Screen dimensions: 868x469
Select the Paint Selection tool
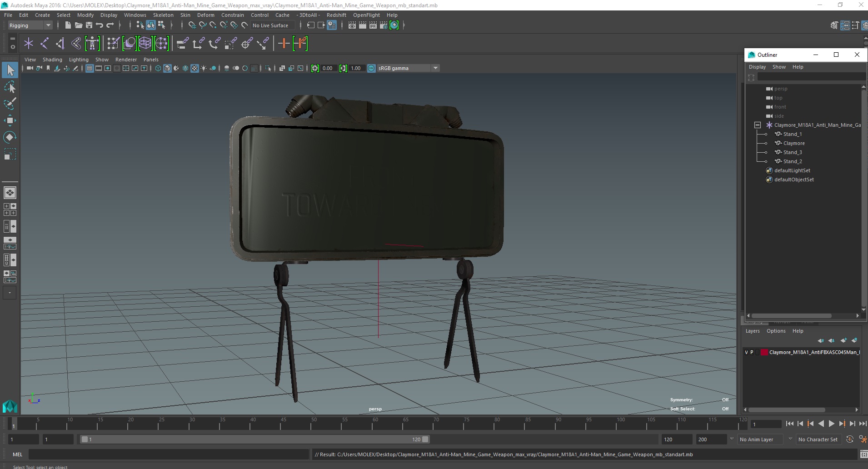click(x=10, y=104)
